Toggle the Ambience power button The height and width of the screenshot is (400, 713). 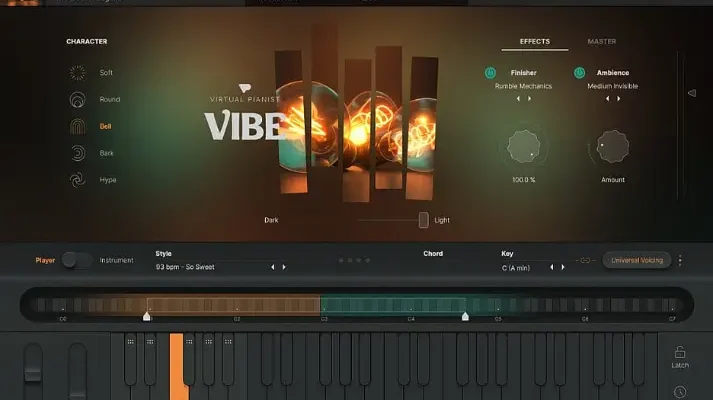point(579,73)
